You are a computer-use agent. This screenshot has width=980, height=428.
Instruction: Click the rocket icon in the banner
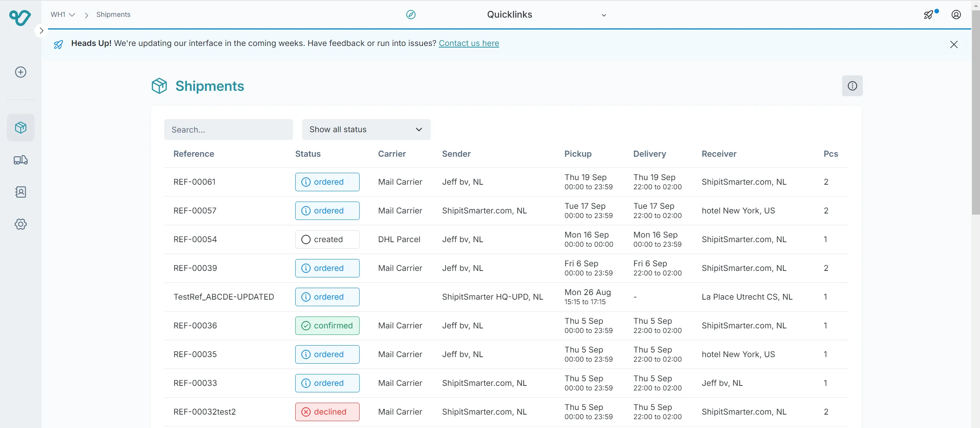tap(58, 44)
